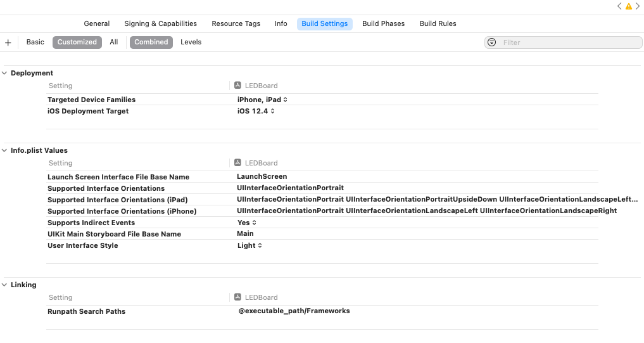The height and width of the screenshot is (343, 644).
Task: Open Supports Indirect Events Yes popup
Action: [246, 223]
